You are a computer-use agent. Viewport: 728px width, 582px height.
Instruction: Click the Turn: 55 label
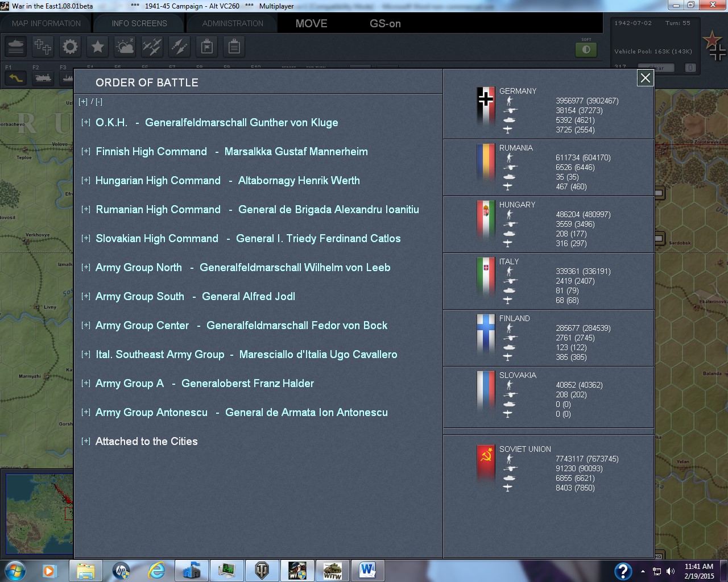(x=677, y=23)
